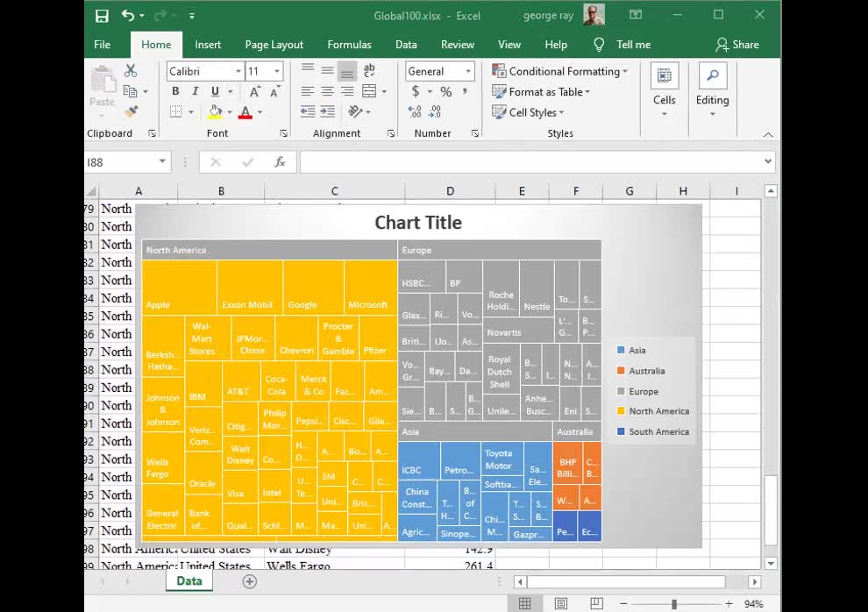Toggle Underline formatting
Screen dimensions: 868x612
(215, 91)
